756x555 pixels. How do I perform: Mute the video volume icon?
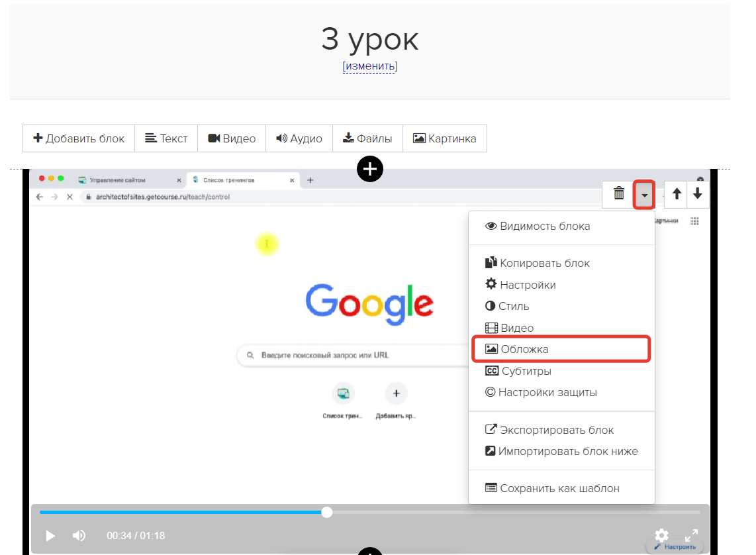click(79, 536)
